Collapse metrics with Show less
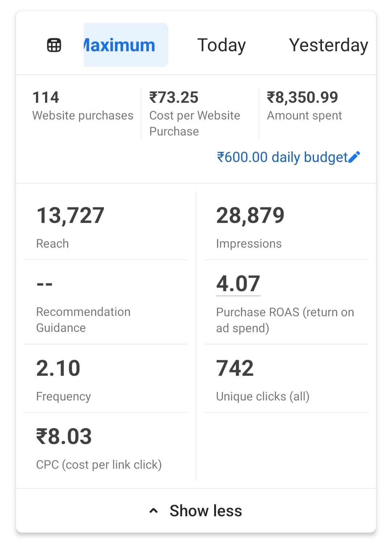This screenshot has width=392, height=546. pyautogui.click(x=205, y=511)
